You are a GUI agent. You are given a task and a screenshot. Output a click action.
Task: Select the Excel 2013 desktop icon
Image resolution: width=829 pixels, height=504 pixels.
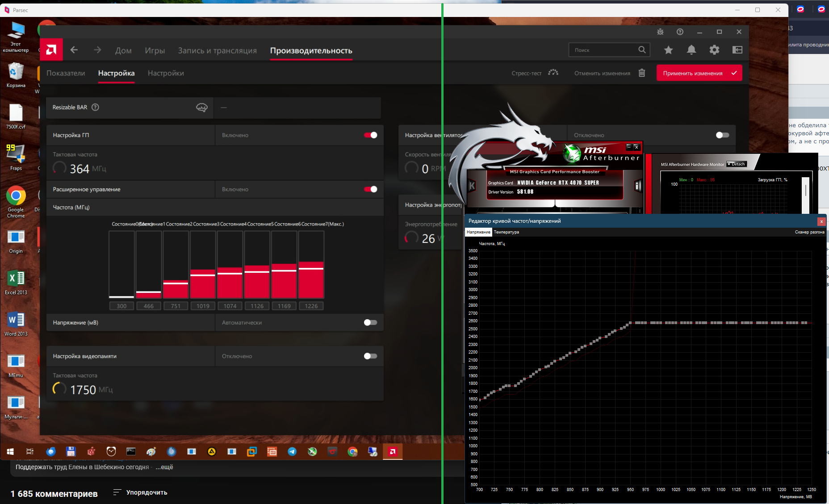tap(16, 282)
